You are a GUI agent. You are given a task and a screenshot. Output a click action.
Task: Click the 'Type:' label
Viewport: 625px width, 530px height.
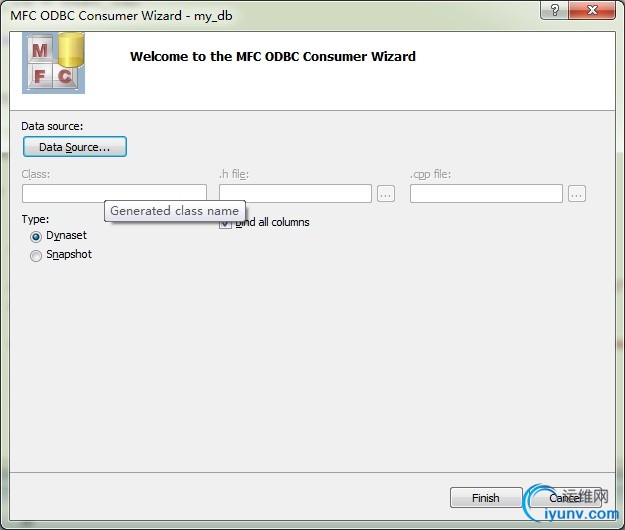coord(35,219)
